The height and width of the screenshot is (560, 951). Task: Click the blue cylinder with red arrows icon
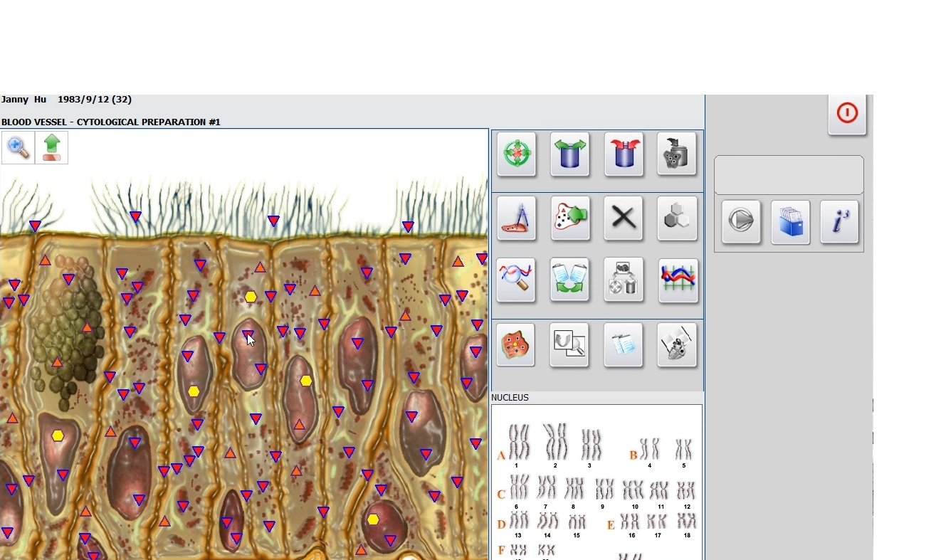pos(624,154)
